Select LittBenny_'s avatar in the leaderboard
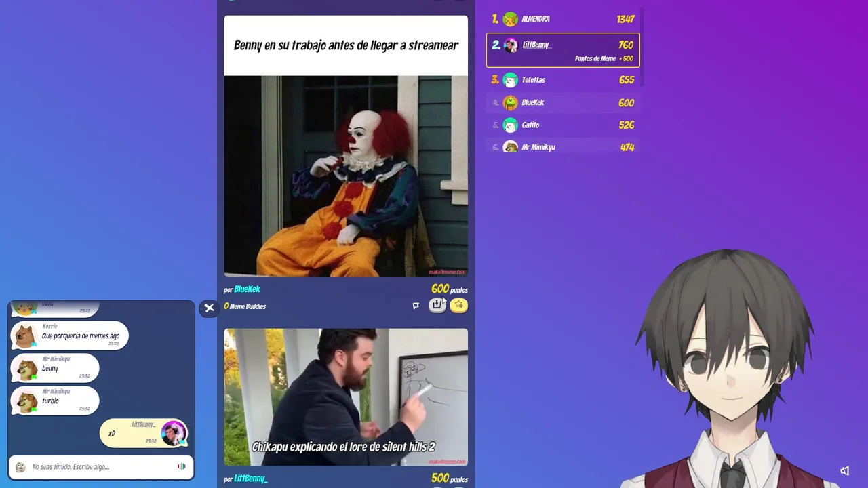Screen dimensions: 868x488 tap(511, 45)
